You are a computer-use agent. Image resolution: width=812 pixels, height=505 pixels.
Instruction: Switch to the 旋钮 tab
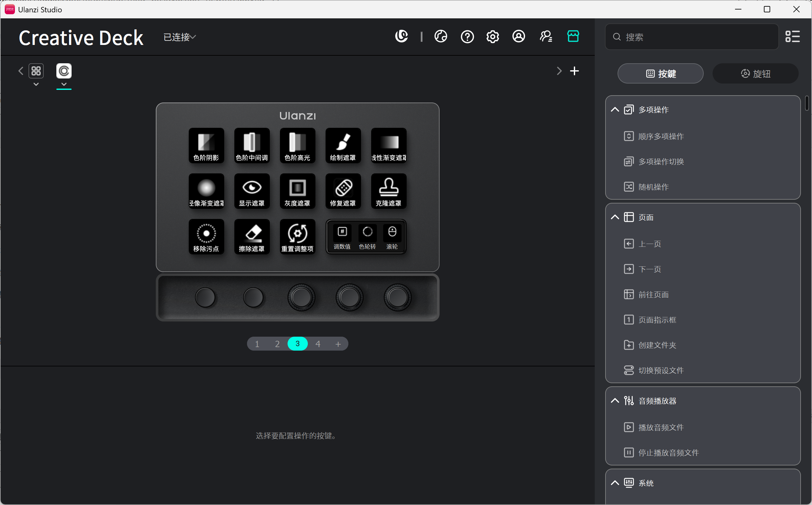click(755, 73)
